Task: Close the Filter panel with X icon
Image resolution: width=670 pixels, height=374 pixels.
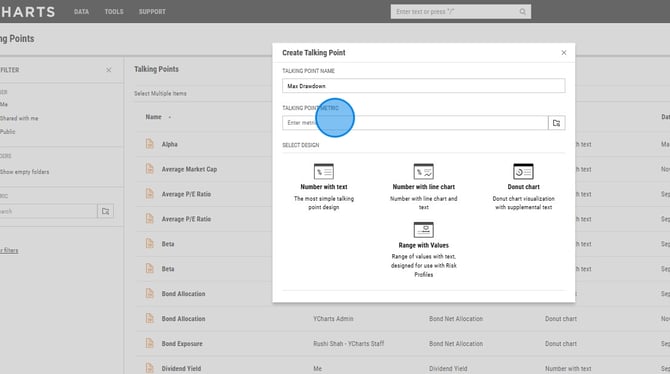Action: point(109,70)
